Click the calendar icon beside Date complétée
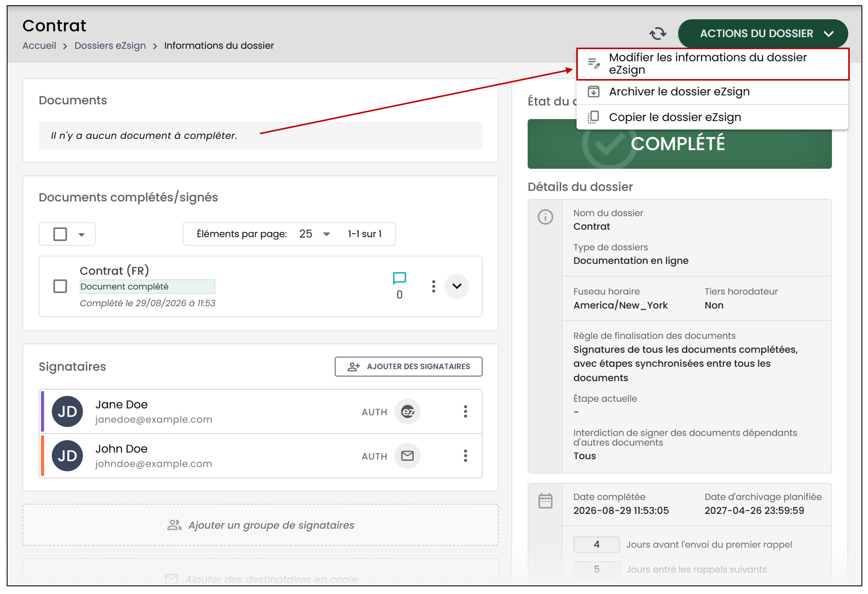This screenshot has width=868, height=594. pyautogui.click(x=545, y=501)
